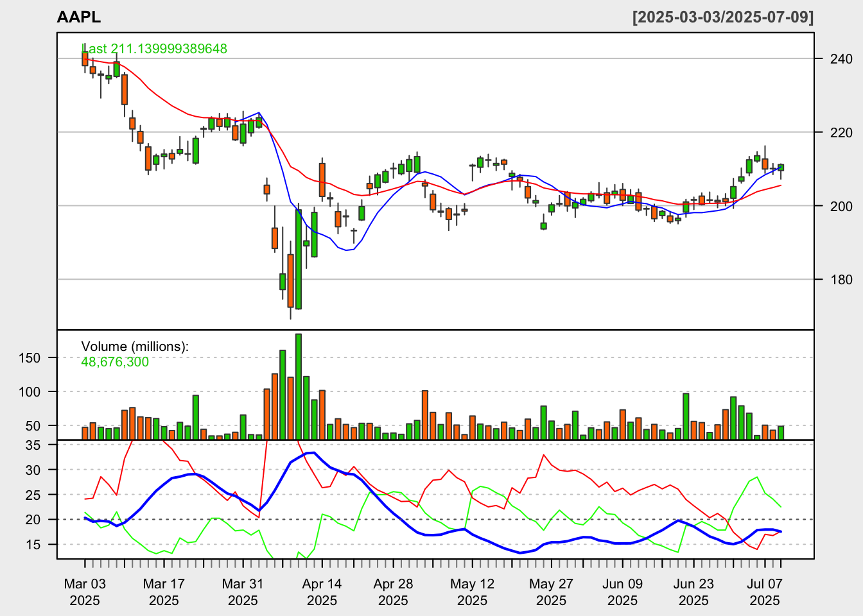
Task: Click the AAPL ticker title
Action: tap(79, 17)
